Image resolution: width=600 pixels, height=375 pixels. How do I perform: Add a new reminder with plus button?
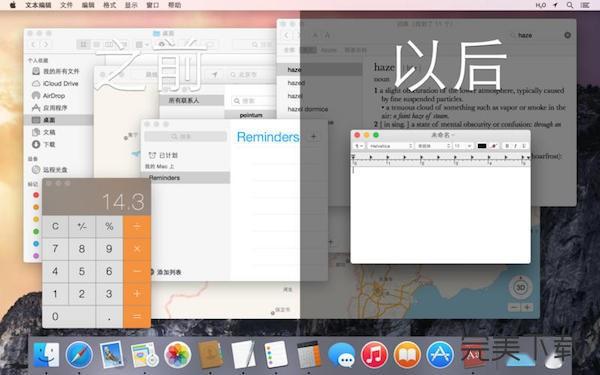click(313, 136)
